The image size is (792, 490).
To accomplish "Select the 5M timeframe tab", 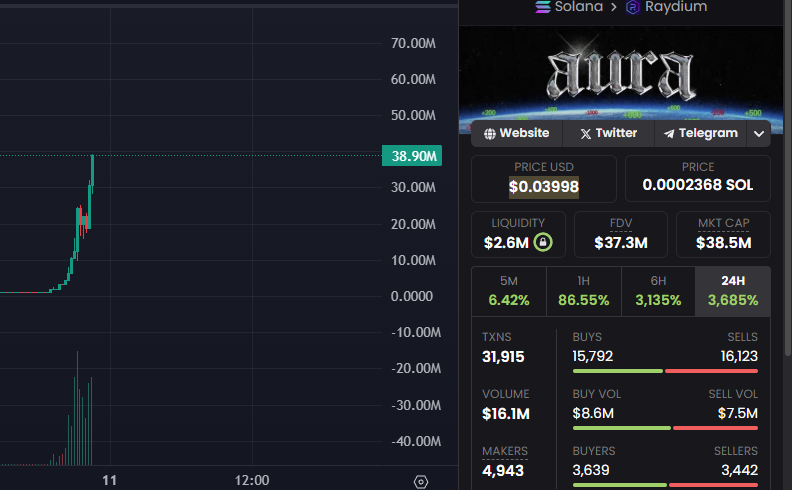I will coord(509,291).
